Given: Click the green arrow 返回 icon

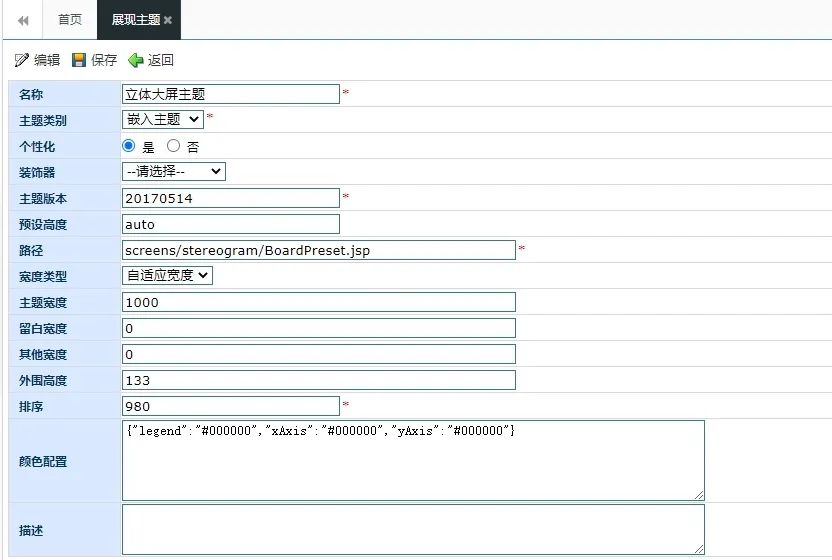Looking at the screenshot, I should tap(136, 60).
